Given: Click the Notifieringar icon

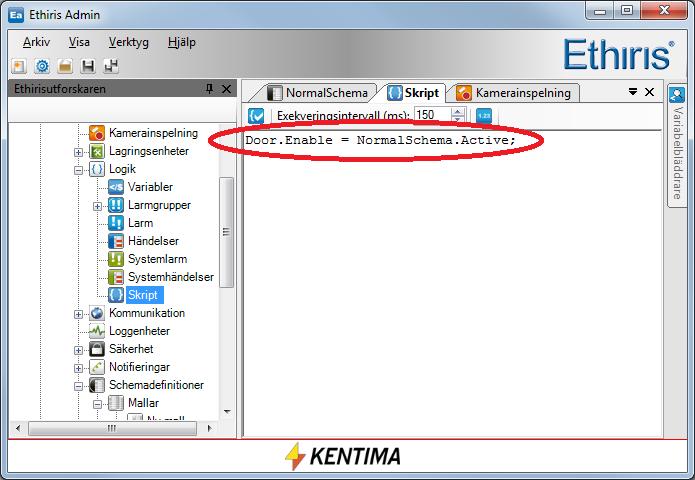Looking at the screenshot, I should pos(97,367).
